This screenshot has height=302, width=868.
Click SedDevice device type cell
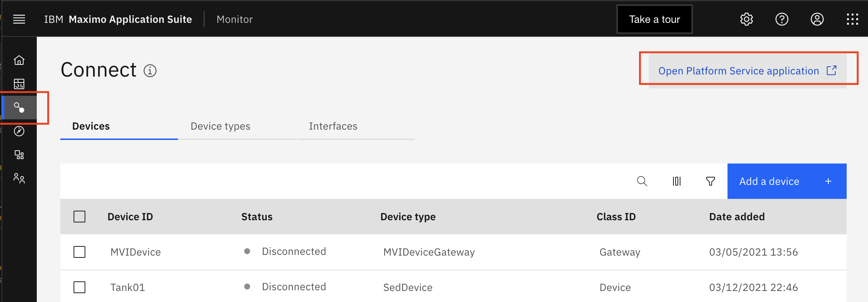(408, 287)
